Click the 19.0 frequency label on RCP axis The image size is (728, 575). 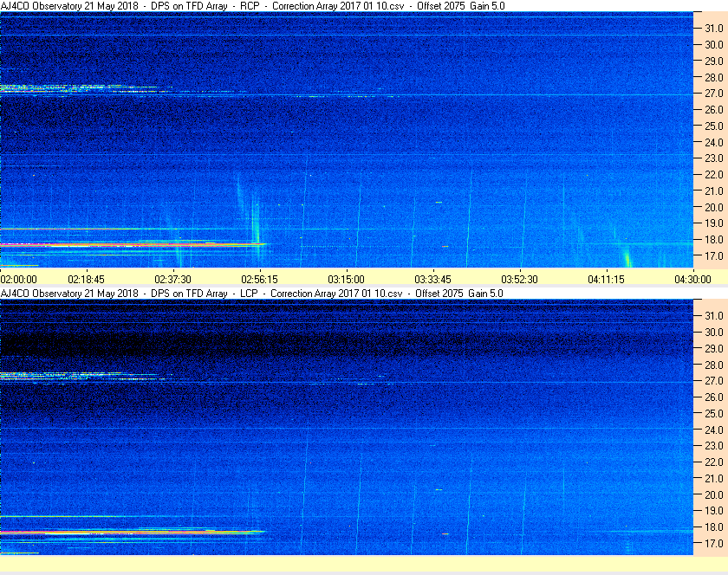(714, 223)
